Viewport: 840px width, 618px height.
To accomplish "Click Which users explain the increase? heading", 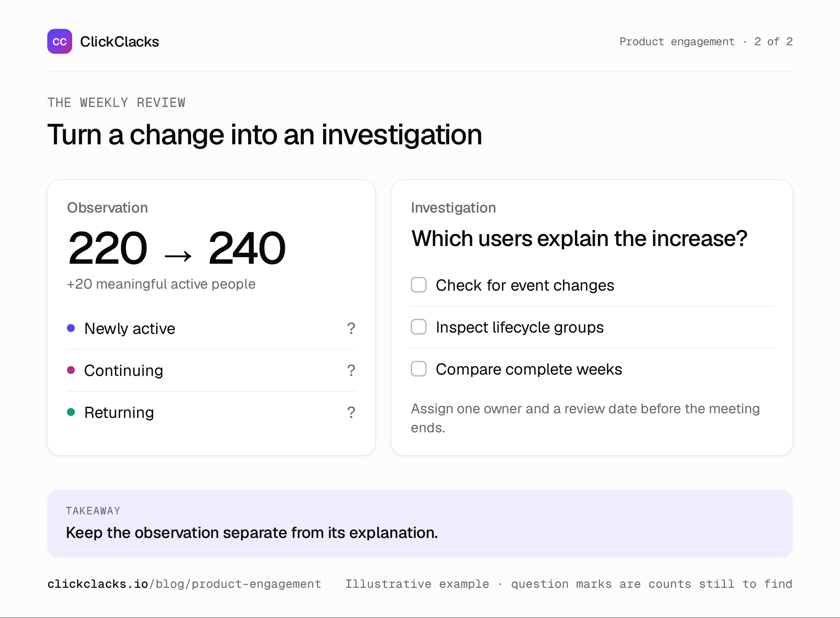I will 579,239.
